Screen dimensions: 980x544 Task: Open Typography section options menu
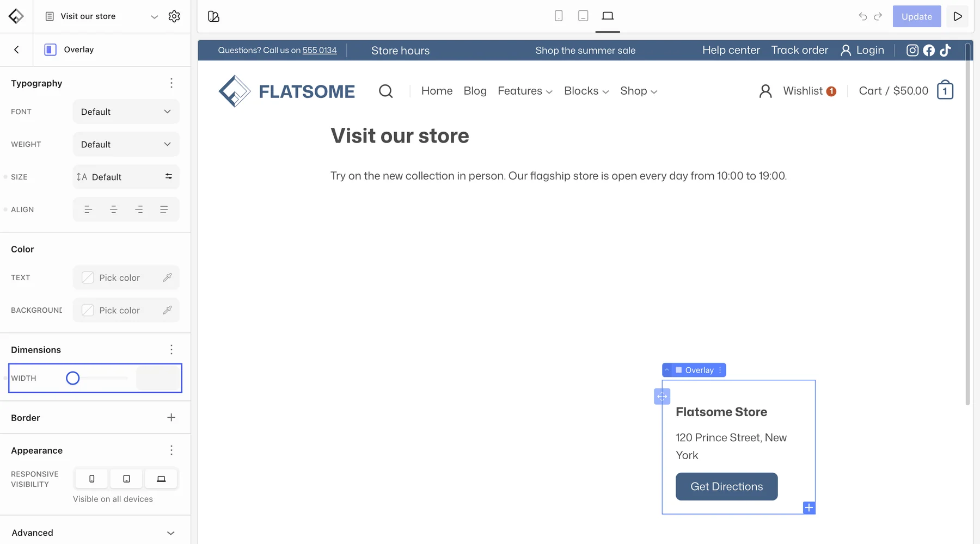click(x=171, y=83)
